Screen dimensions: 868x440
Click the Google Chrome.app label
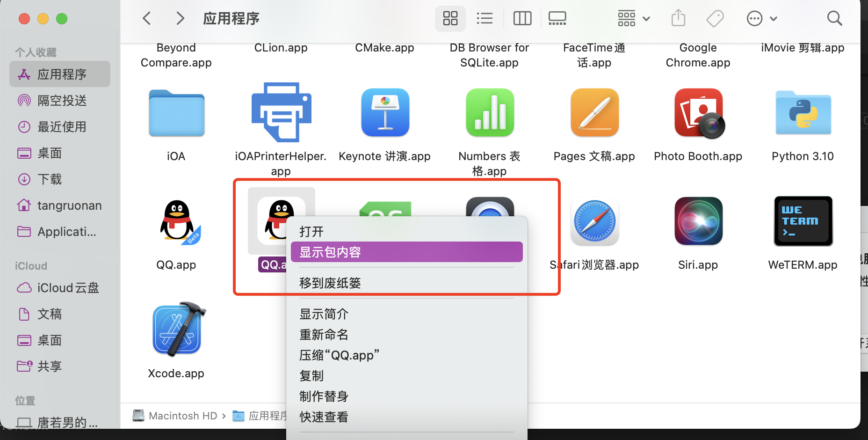pyautogui.click(x=698, y=55)
